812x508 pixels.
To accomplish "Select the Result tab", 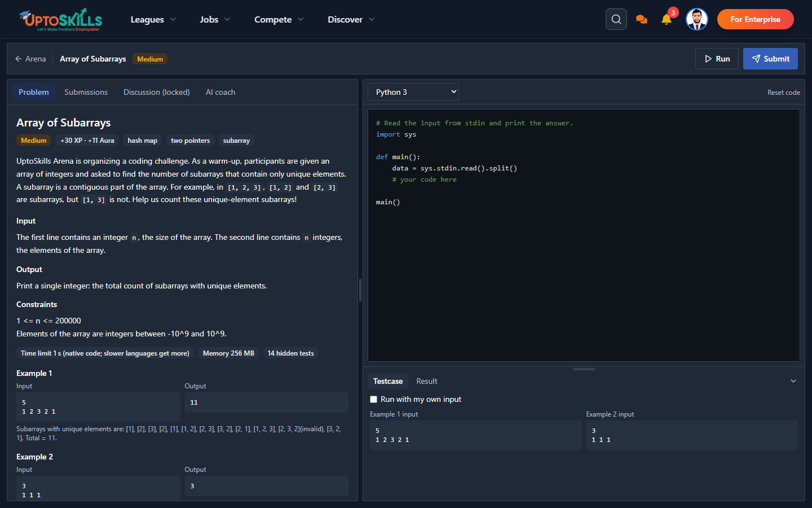I will click(427, 381).
